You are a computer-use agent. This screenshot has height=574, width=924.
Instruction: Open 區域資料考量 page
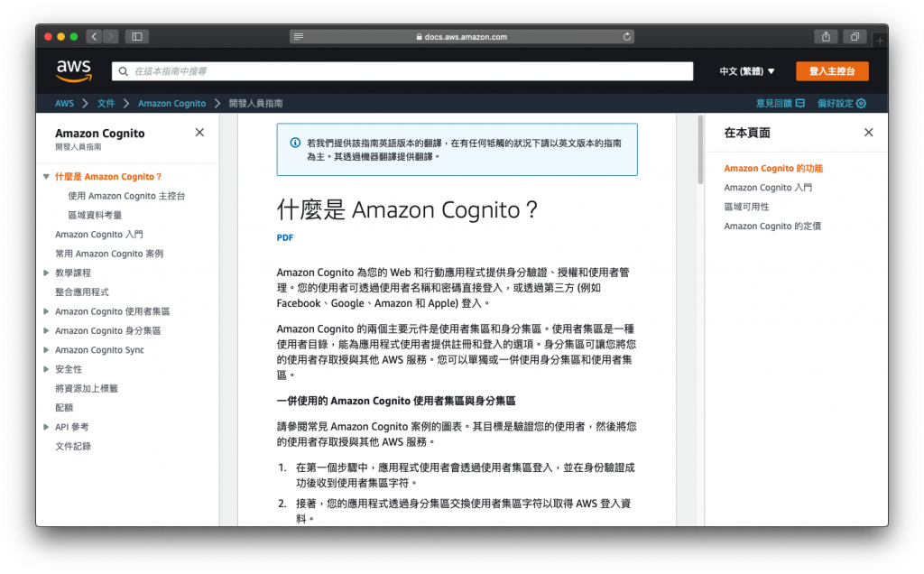coord(95,215)
